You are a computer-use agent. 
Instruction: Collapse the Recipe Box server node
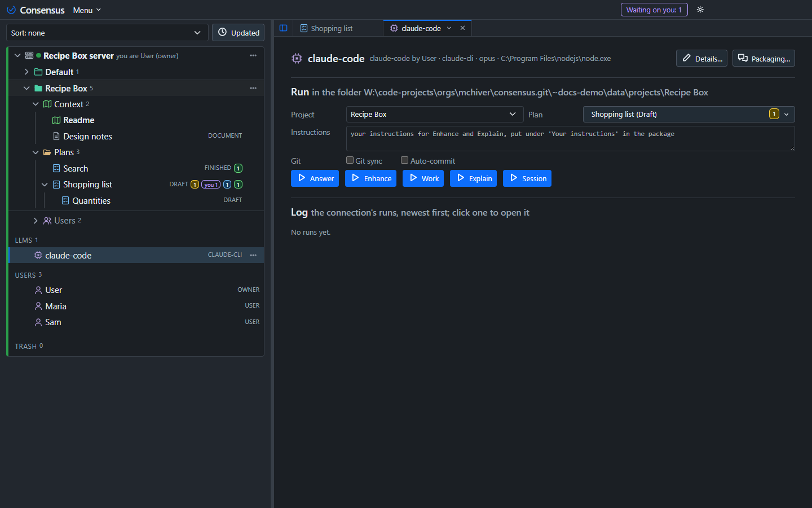point(17,55)
